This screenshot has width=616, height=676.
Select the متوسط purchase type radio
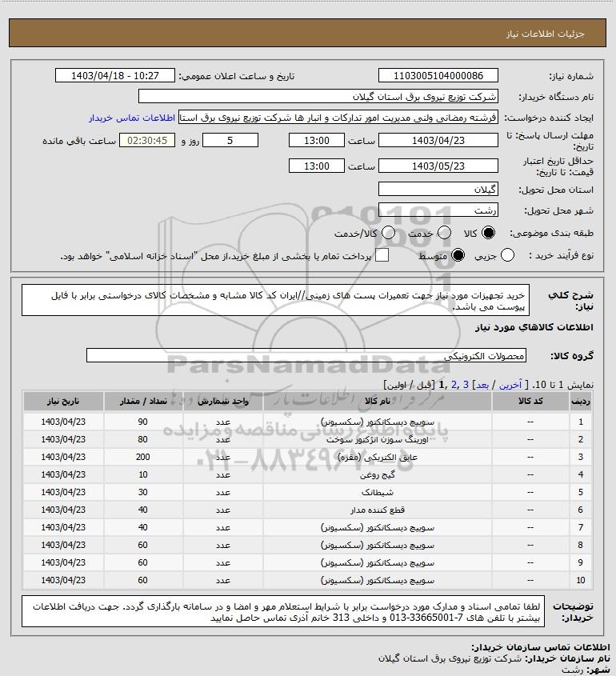458,256
